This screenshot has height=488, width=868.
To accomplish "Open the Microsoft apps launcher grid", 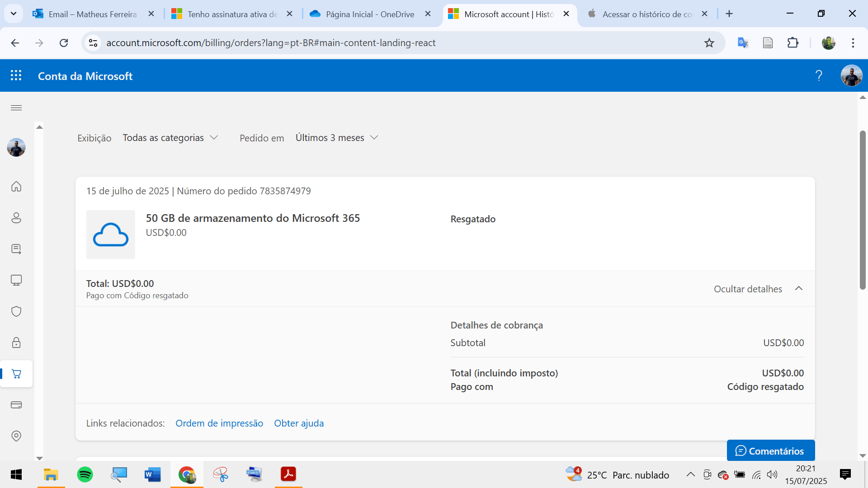I will click(16, 75).
